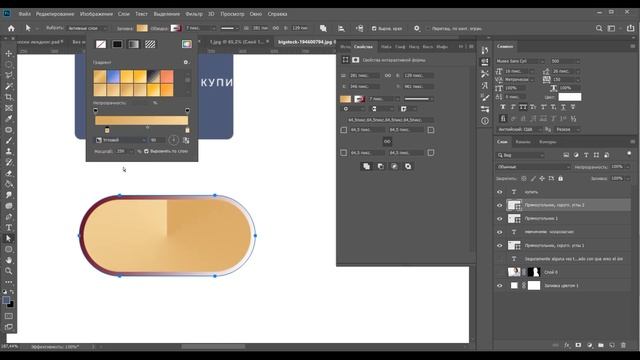Screen dimensions: 640x360
Task: Click the search magnifier at top right
Action: [x=599, y=28]
